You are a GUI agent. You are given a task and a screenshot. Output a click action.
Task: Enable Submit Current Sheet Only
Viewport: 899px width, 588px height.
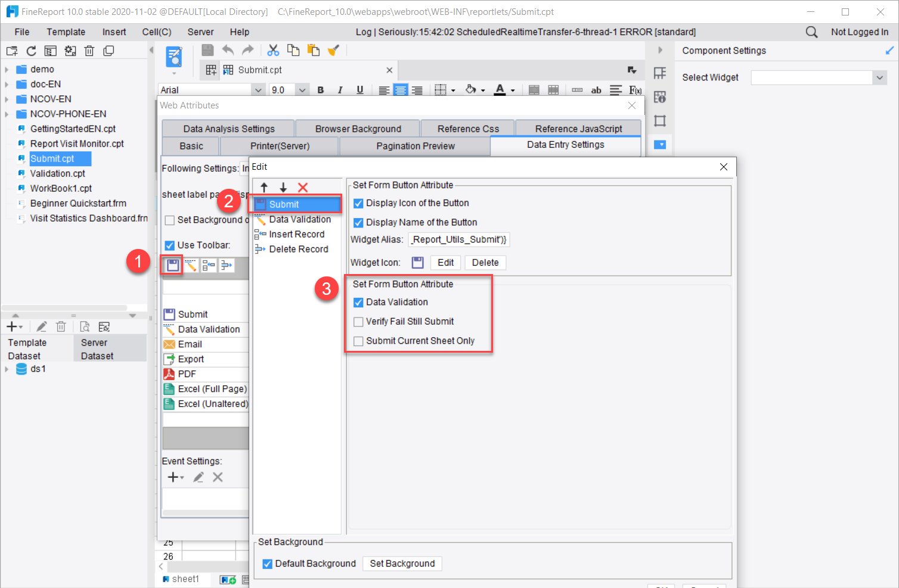358,341
